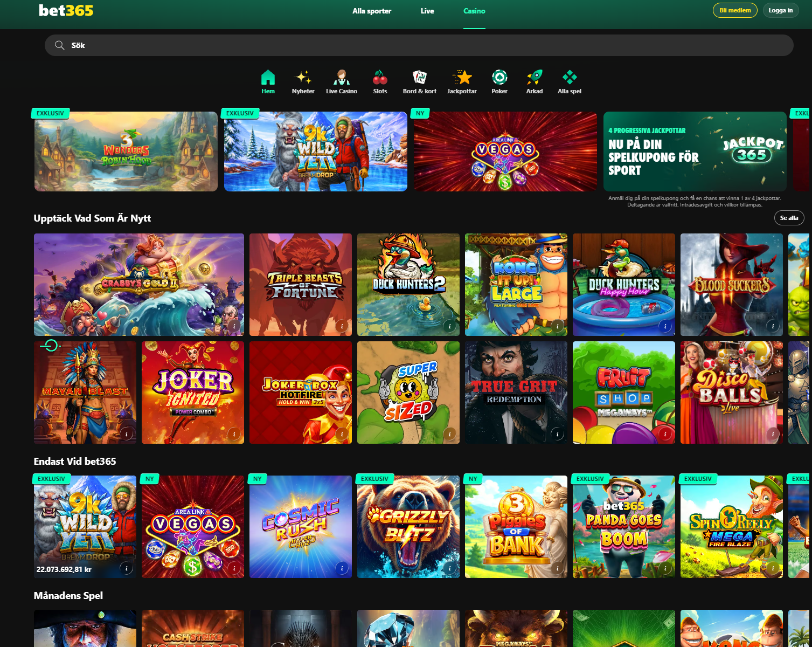Image resolution: width=812 pixels, height=647 pixels.
Task: Launch Kong It Up Large tile
Action: (x=516, y=285)
